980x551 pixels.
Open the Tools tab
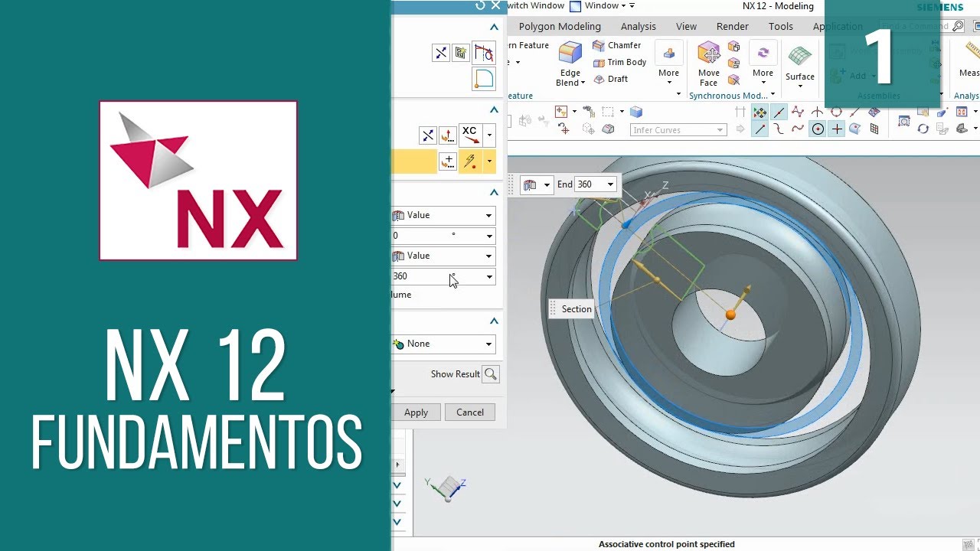point(781,26)
